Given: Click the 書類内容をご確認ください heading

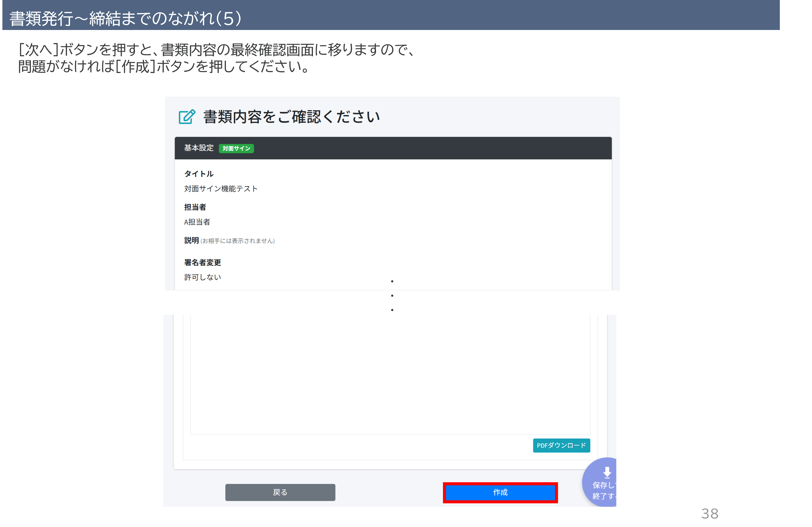Looking at the screenshot, I should click(291, 117).
